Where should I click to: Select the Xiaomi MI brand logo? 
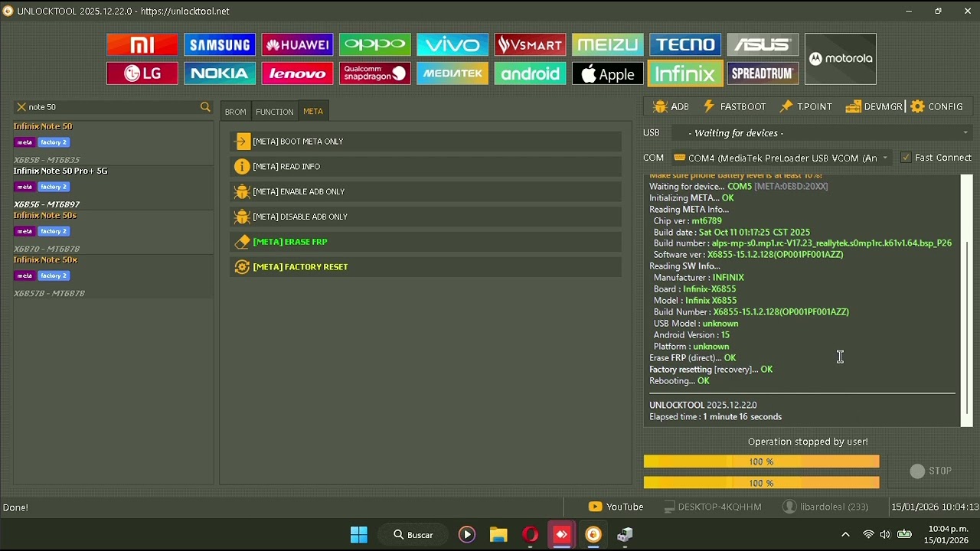click(x=142, y=44)
